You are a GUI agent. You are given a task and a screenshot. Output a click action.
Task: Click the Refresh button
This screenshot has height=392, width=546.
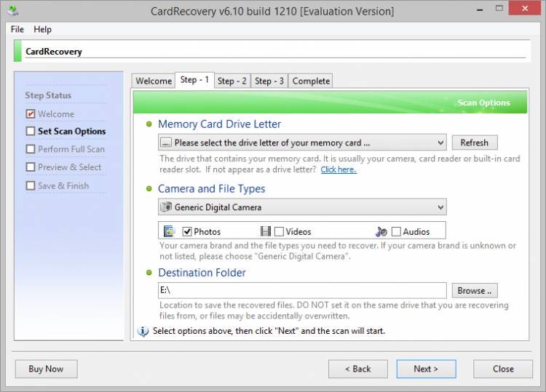tap(475, 143)
